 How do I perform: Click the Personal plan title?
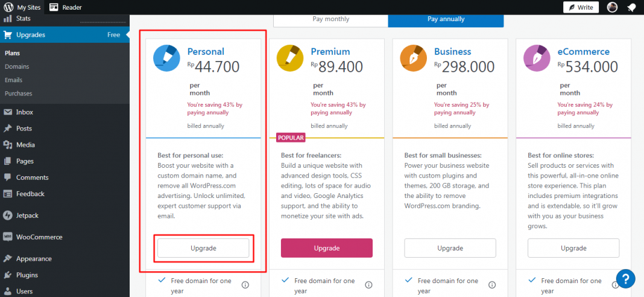point(206,51)
